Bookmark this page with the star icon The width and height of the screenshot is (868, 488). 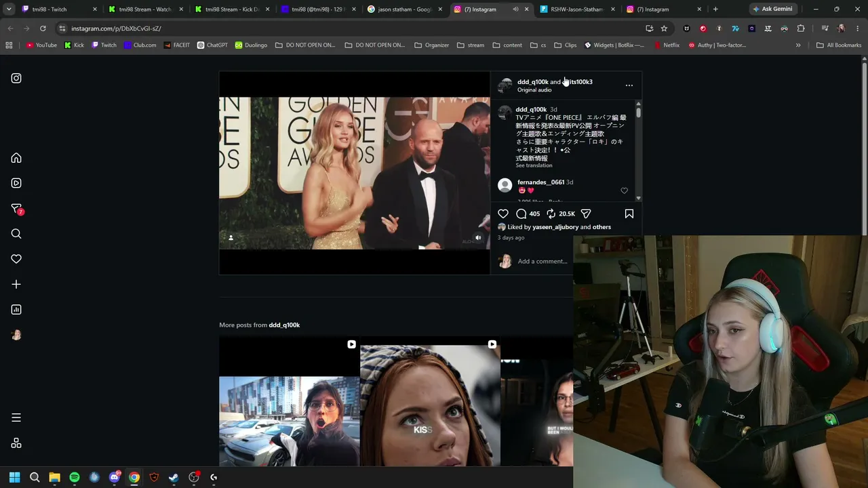pos(664,28)
